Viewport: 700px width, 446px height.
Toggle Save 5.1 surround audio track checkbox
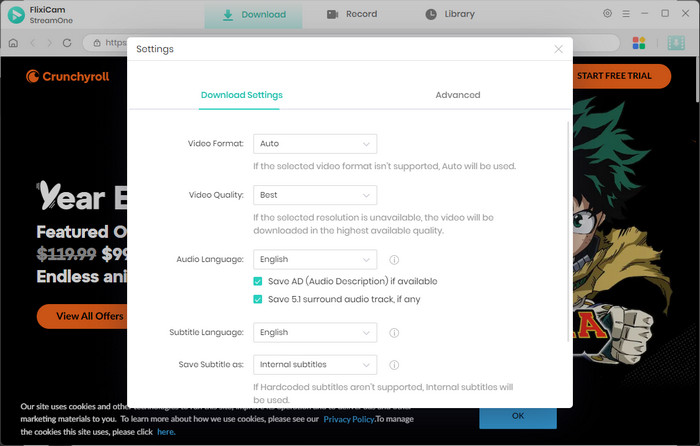(x=258, y=299)
